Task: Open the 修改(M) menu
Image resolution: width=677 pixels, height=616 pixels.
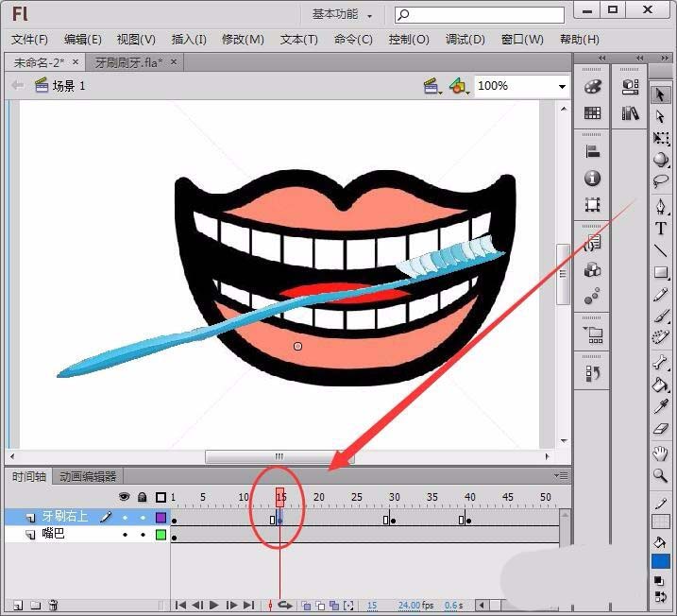Action: (243, 40)
